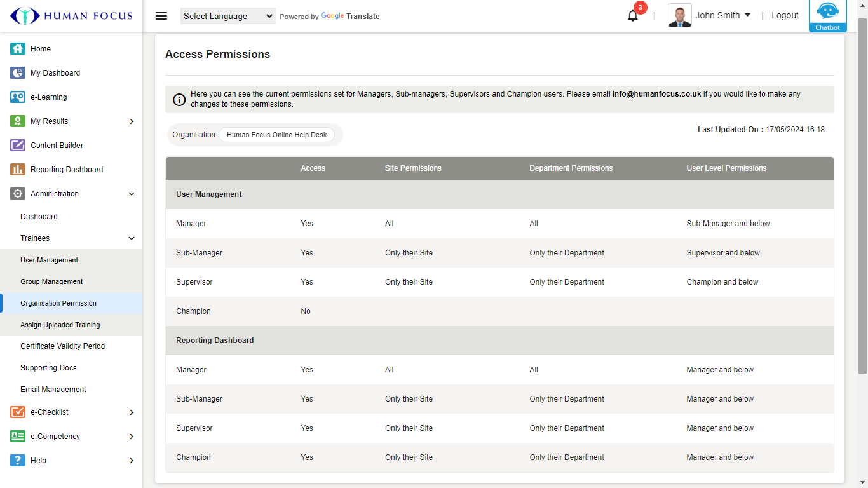This screenshot has height=488, width=868.
Task: Collapse the Trainees submenu
Action: [x=132, y=238]
